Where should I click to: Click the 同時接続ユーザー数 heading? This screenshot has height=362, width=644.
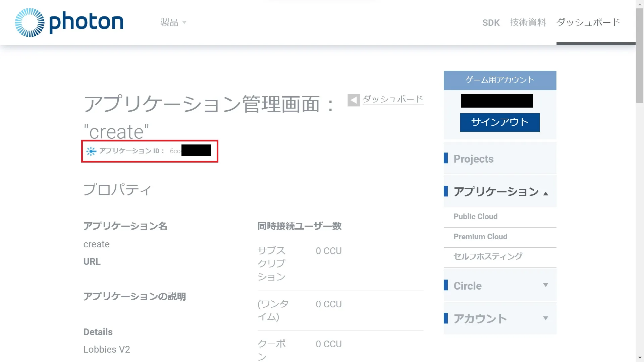(x=299, y=226)
